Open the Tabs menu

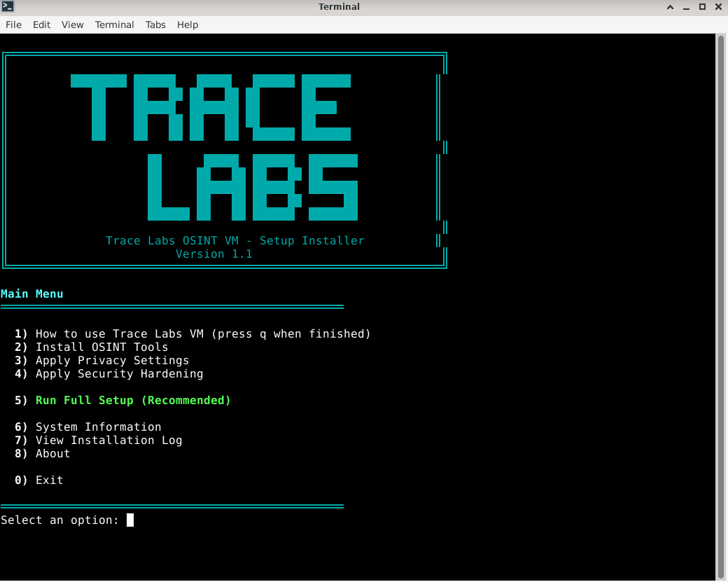pyautogui.click(x=155, y=25)
